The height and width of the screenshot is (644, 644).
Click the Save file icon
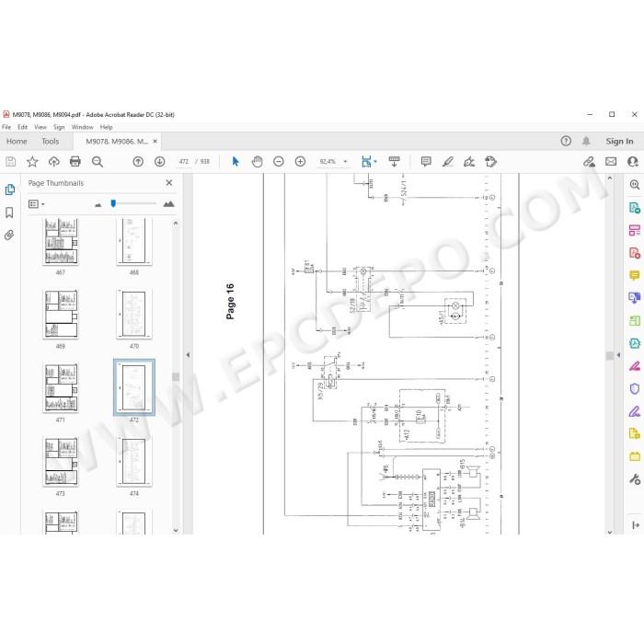pos(11,162)
